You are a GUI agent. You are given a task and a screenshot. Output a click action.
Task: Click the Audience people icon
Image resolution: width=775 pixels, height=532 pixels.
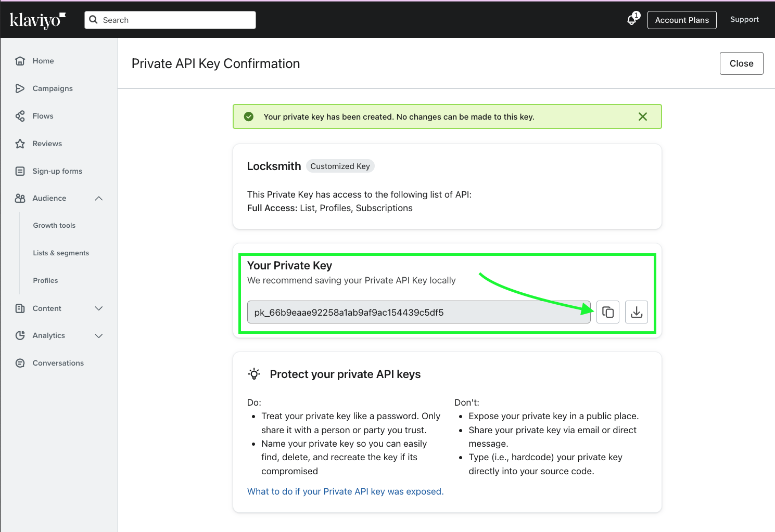click(x=20, y=198)
